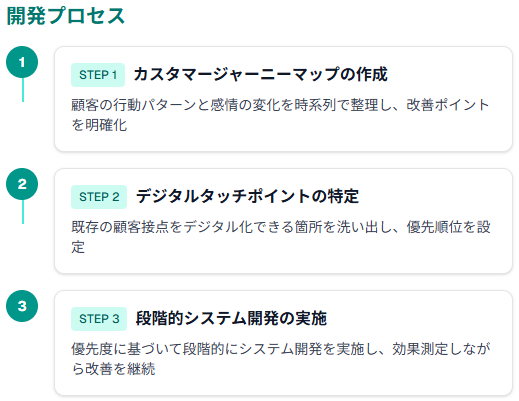Image resolution: width=519 pixels, height=401 pixels.
Task: Click the step 1 description about 顧客の行動パターン
Action: point(280,115)
